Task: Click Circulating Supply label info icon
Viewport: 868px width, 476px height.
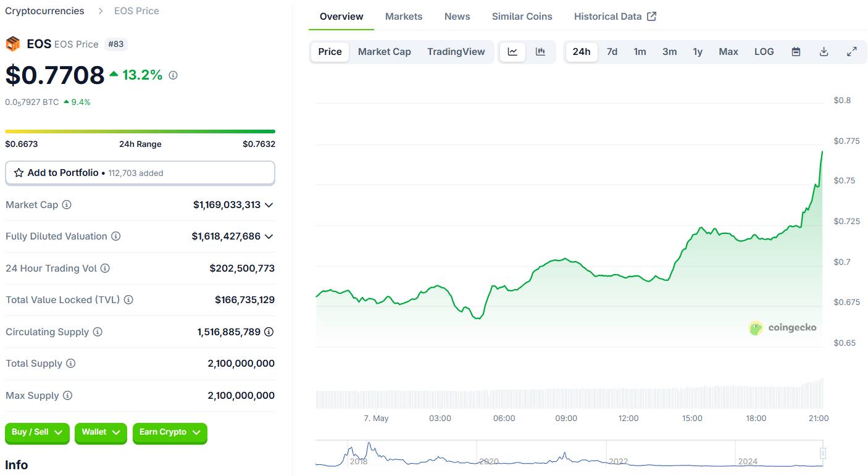Action: tap(98, 332)
